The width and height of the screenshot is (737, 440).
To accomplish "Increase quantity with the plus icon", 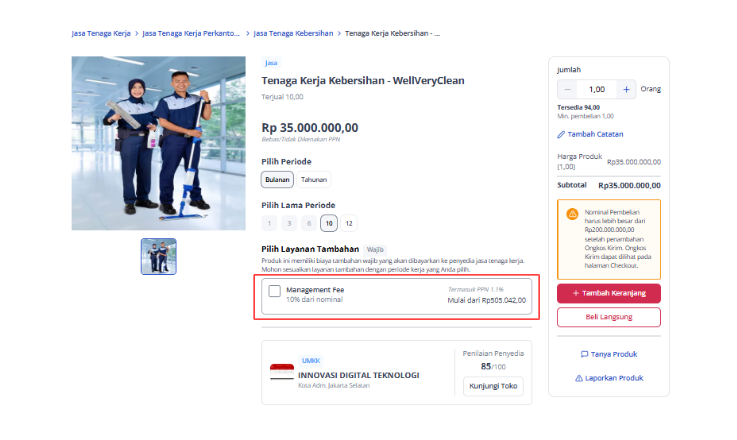I will 626,89.
